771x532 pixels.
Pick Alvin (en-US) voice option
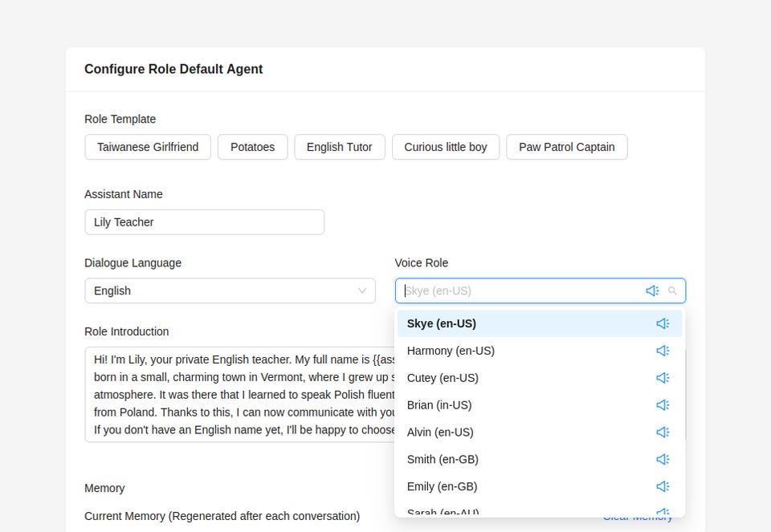coord(540,433)
